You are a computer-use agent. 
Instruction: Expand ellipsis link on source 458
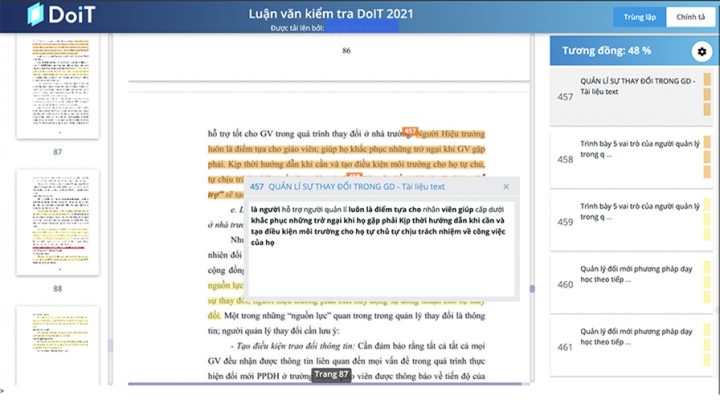click(609, 155)
